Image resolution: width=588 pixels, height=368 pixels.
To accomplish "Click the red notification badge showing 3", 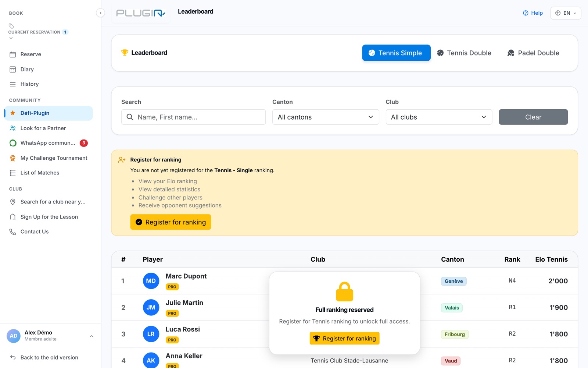I will [84, 143].
